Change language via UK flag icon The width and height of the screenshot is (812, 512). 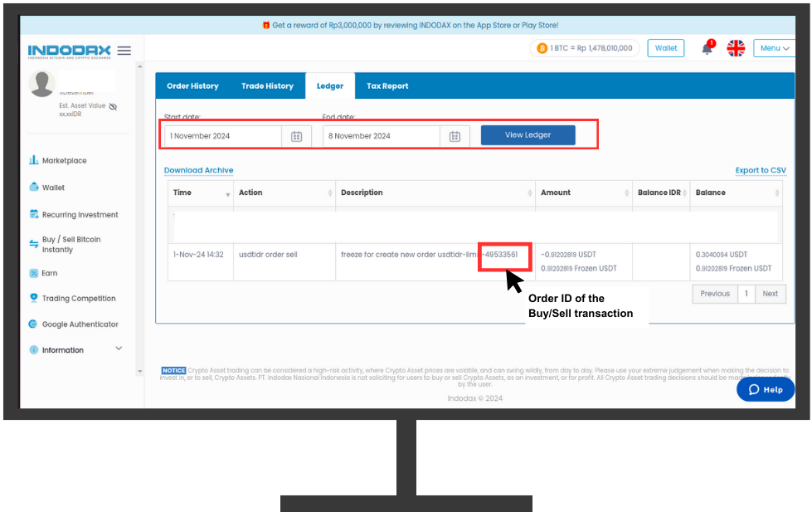(x=736, y=48)
